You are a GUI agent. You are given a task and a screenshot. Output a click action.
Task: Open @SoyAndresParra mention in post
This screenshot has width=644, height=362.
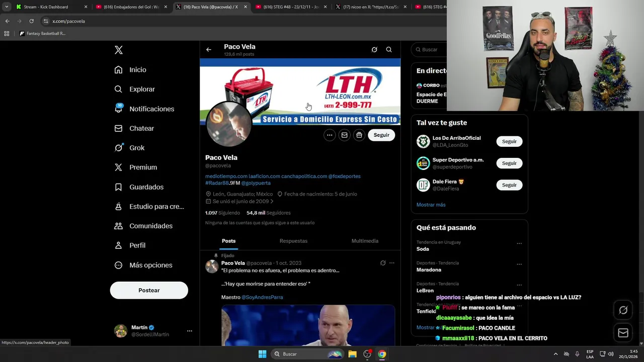click(x=262, y=297)
